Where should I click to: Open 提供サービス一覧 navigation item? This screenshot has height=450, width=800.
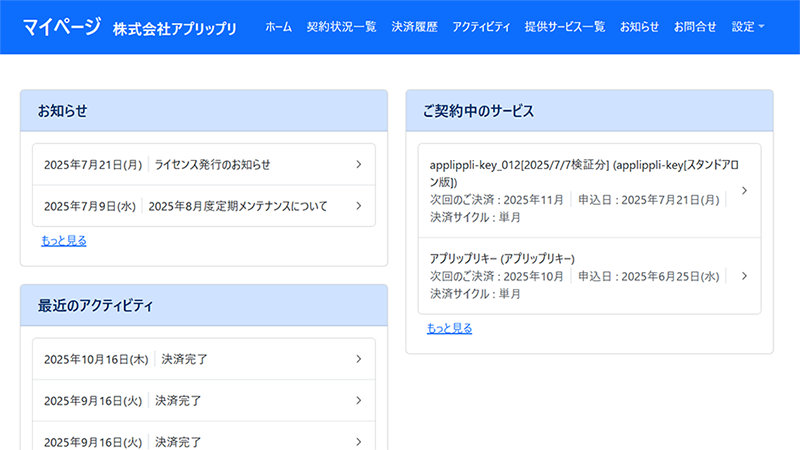(x=564, y=27)
